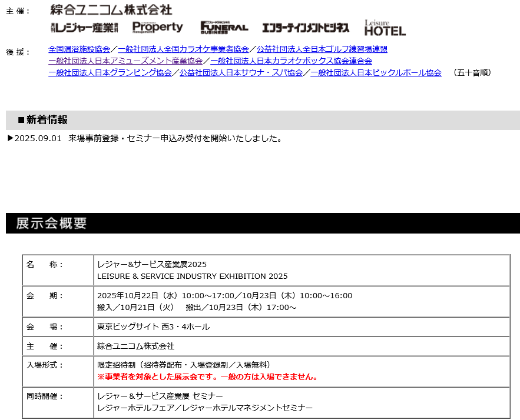
Task: Open 一般社団法人日本グランピング協会 link
Action: pos(110,72)
